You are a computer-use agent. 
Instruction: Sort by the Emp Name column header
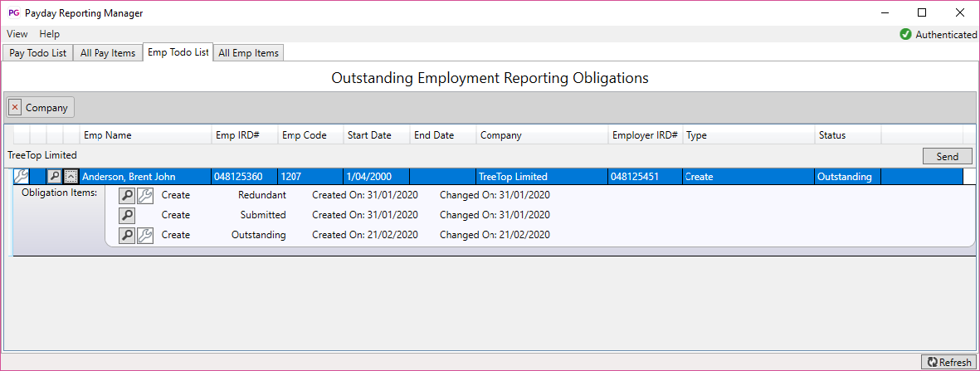pyautogui.click(x=145, y=135)
